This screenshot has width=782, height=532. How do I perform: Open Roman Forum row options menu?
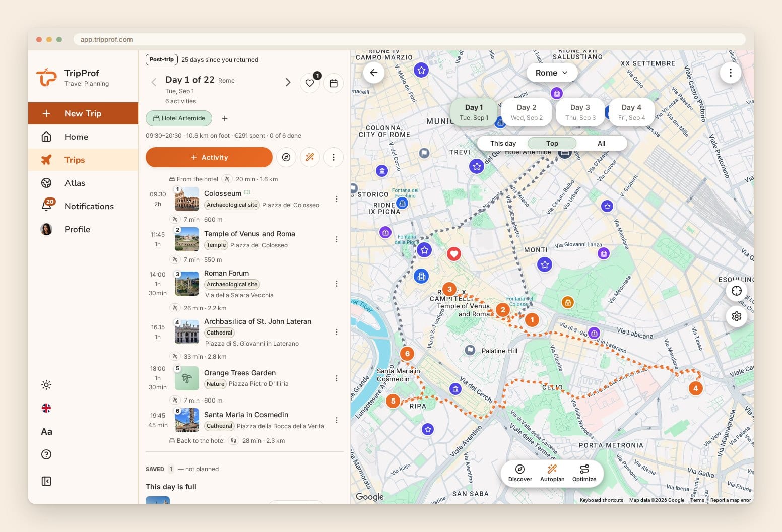(x=337, y=284)
